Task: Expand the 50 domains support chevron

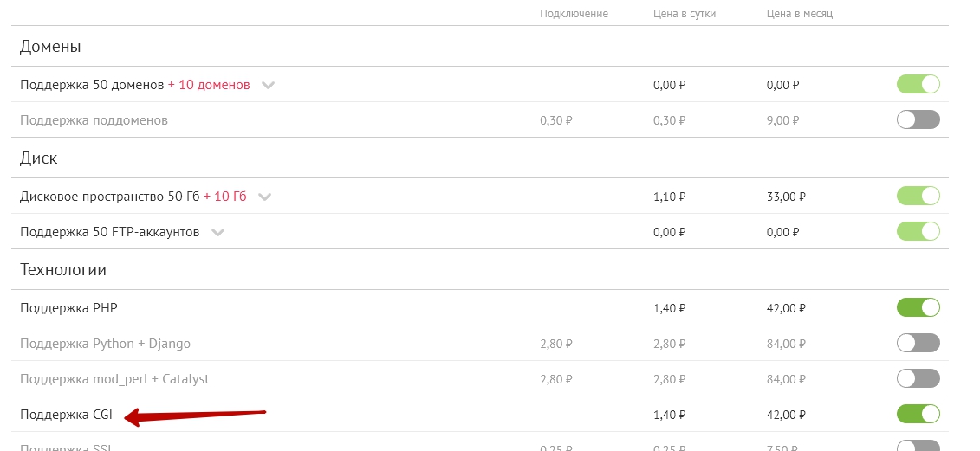Action: point(268,86)
